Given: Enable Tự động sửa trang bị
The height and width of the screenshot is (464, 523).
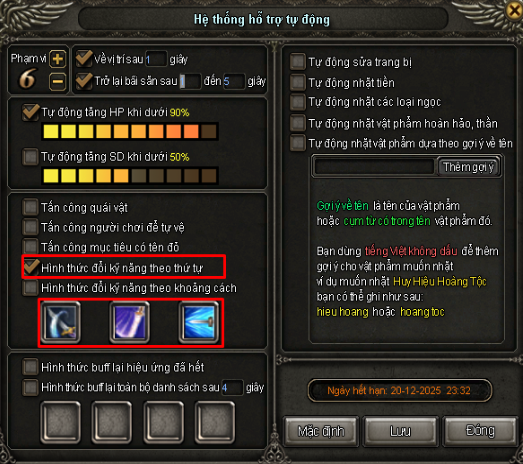Looking at the screenshot, I should [298, 62].
